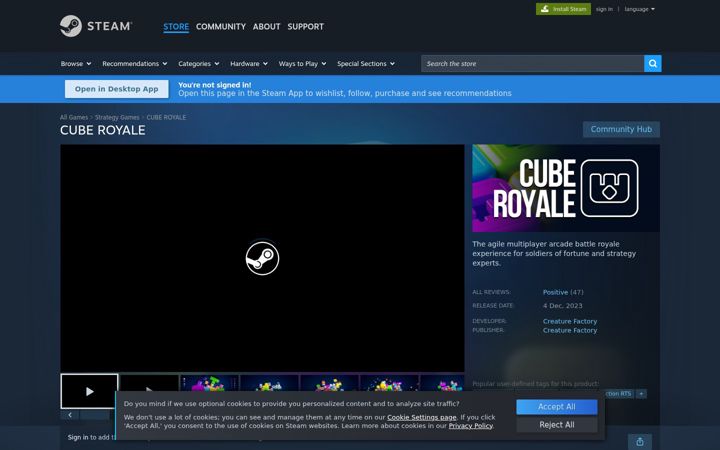720x450 pixels.
Task: Click the Cube Royale header logo image
Action: (566, 188)
